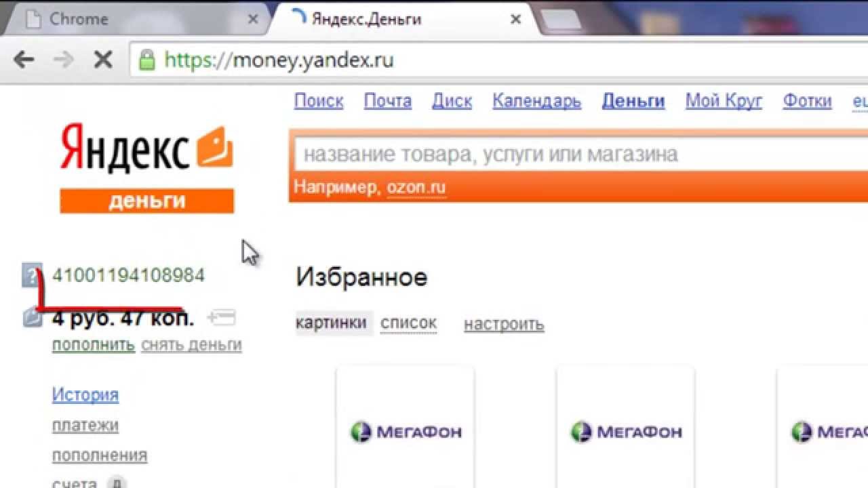Open Почта in top navigation
Screen dimensions: 868x488
point(387,101)
